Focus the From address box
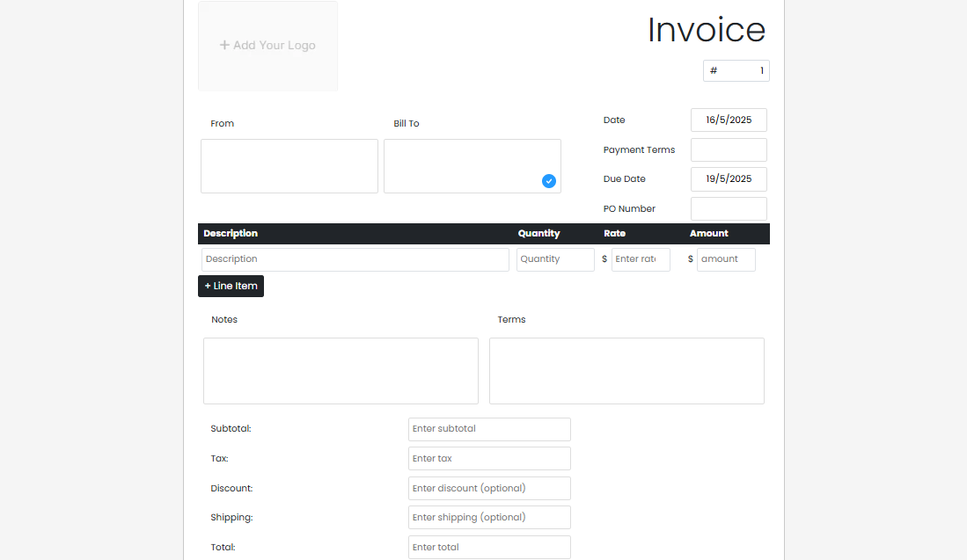Viewport: 967px width, 560px height. point(289,166)
